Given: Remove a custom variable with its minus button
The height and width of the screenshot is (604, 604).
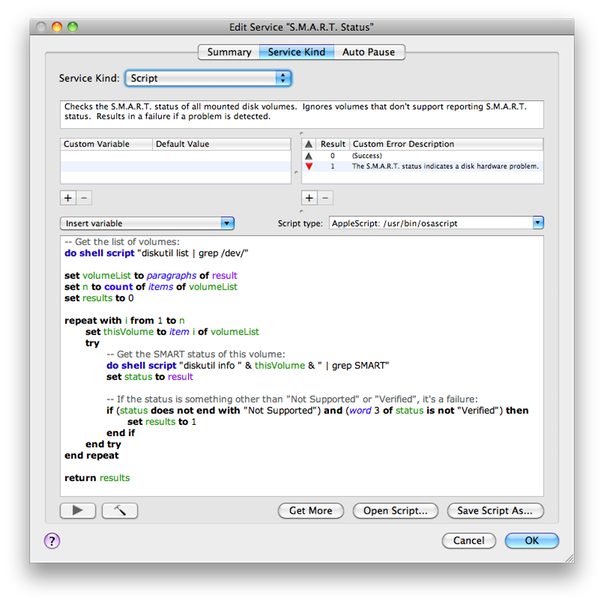Looking at the screenshot, I should [84, 198].
